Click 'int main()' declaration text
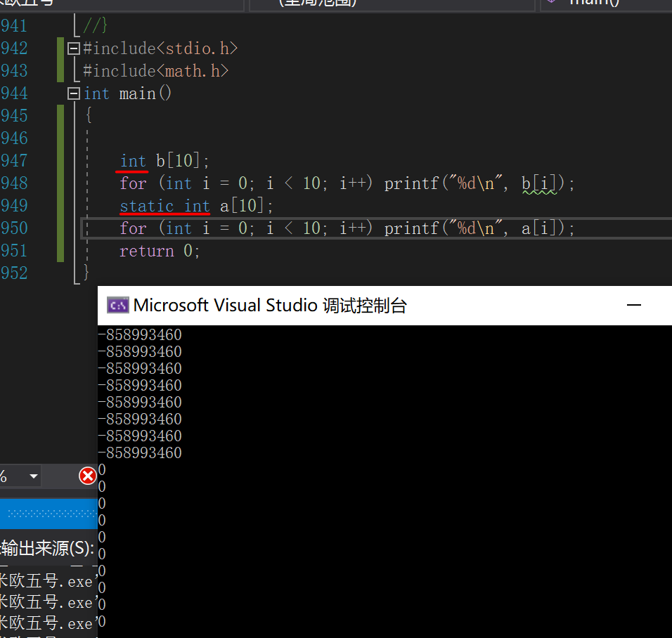 click(127, 93)
